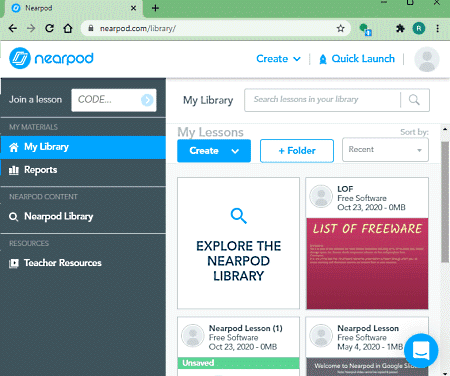The height and width of the screenshot is (376, 450).
Task: Click the scrollbar up arrow
Action: 445,129
